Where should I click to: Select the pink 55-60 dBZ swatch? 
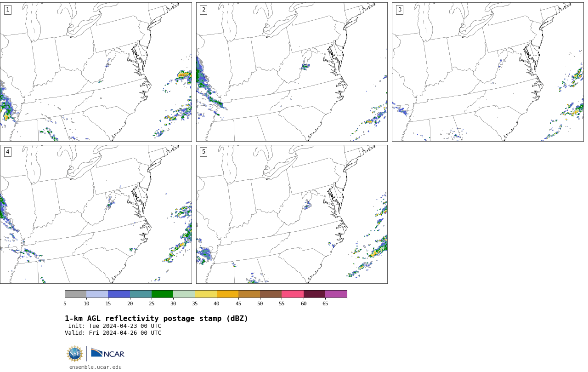[x=293, y=294]
